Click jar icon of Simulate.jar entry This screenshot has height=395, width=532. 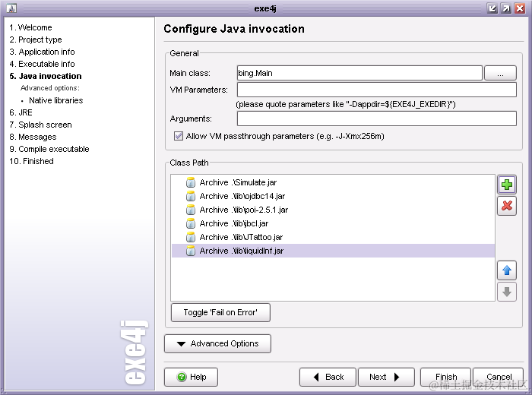coord(191,182)
